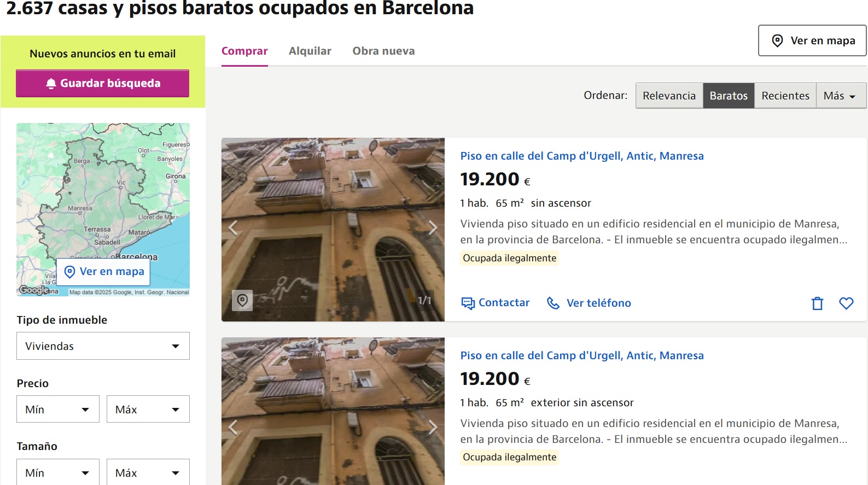
Task: Click the trash icon on first listing
Action: click(817, 303)
